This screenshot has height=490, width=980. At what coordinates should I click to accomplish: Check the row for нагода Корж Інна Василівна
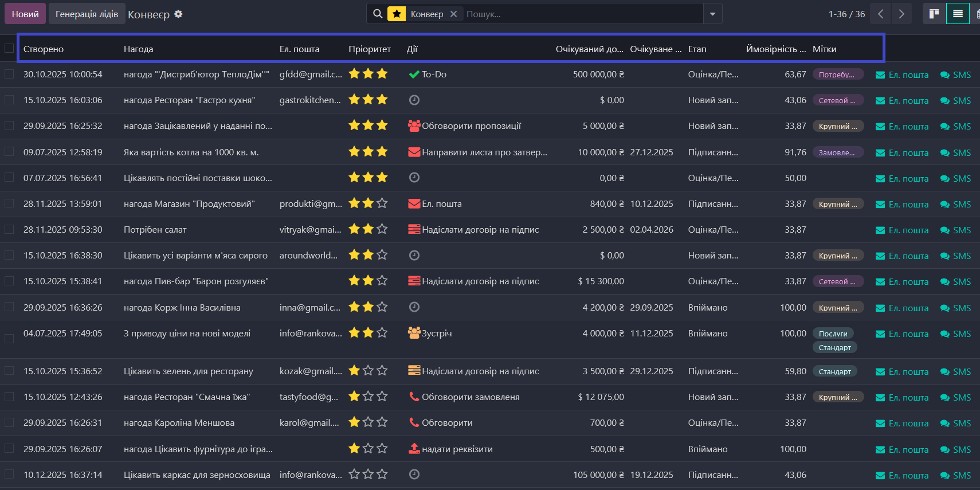point(9,307)
